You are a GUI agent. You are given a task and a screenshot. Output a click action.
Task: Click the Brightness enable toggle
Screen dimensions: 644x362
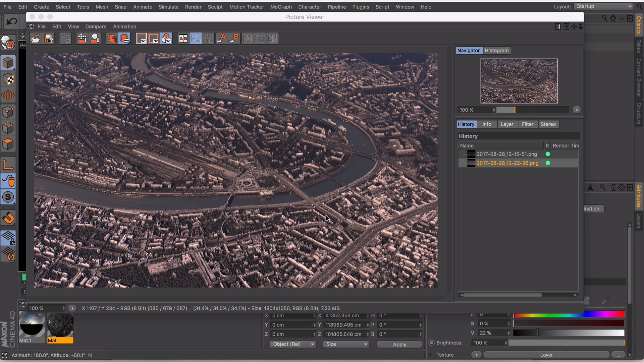pos(432,343)
